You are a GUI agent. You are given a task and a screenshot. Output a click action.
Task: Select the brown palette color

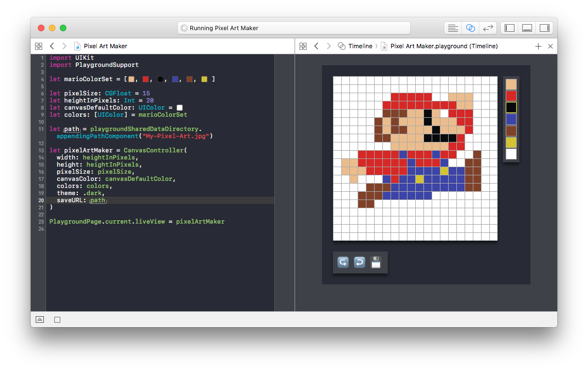tap(511, 131)
